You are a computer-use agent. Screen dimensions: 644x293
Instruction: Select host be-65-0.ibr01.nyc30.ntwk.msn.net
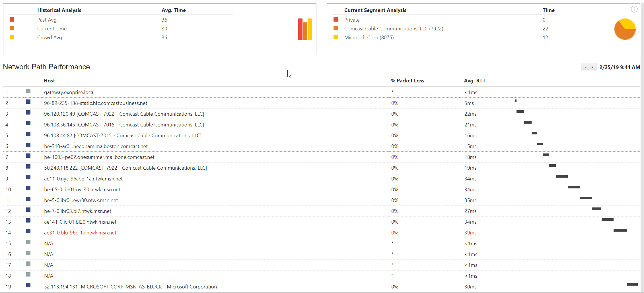coord(82,190)
